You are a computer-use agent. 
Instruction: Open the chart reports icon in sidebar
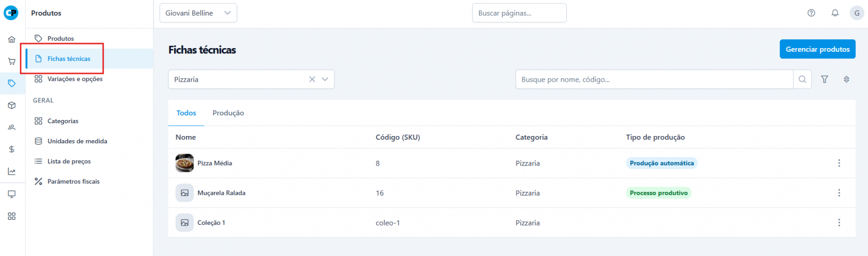pos(11,172)
